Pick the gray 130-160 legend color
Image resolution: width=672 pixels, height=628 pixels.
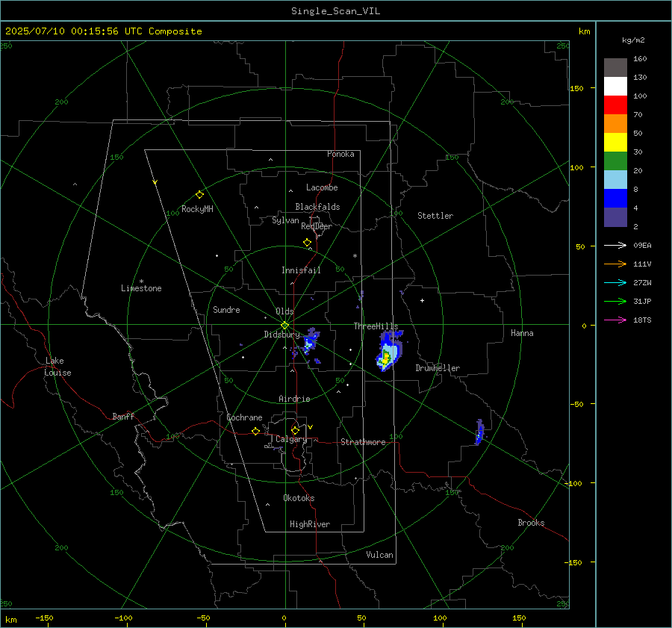pos(615,68)
